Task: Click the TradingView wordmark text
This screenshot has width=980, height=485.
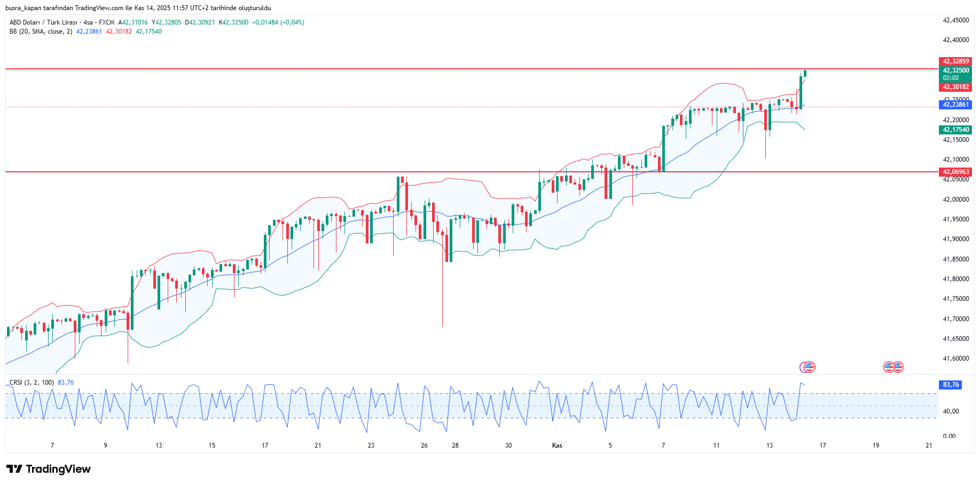Action: tap(58, 469)
